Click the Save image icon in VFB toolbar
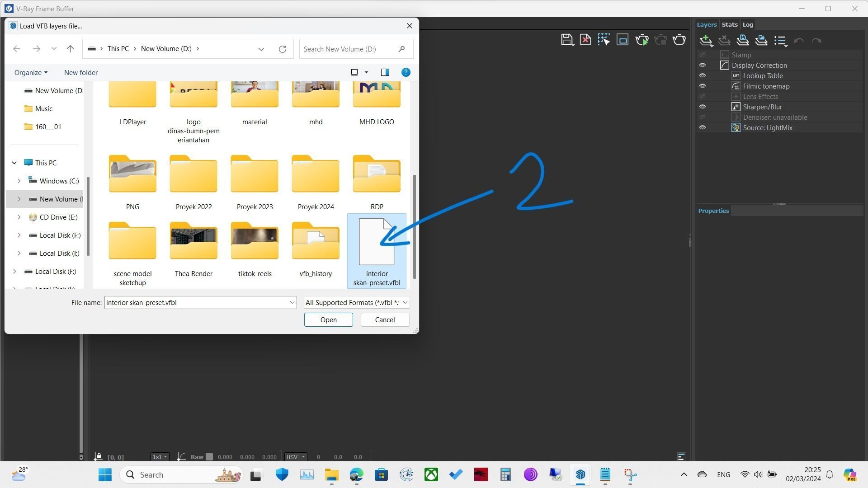 click(567, 40)
